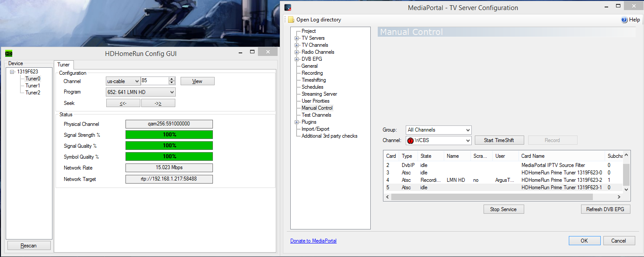
Task: Expand the Plugins tree node
Action: coord(297,122)
